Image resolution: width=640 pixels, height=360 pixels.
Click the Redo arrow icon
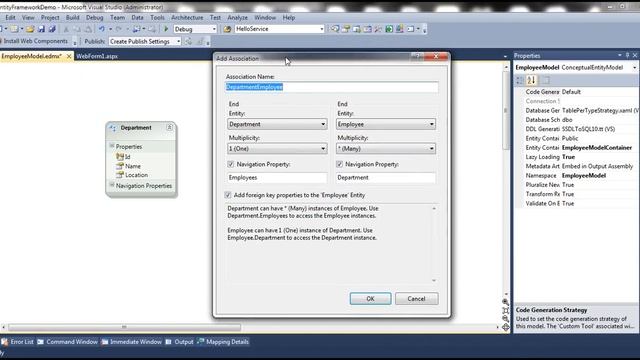point(119,29)
